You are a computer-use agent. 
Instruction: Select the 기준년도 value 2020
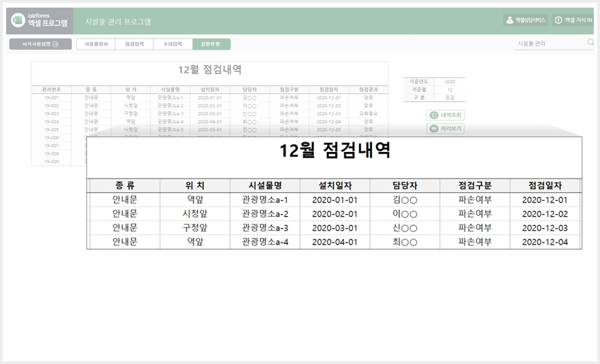pos(449,82)
